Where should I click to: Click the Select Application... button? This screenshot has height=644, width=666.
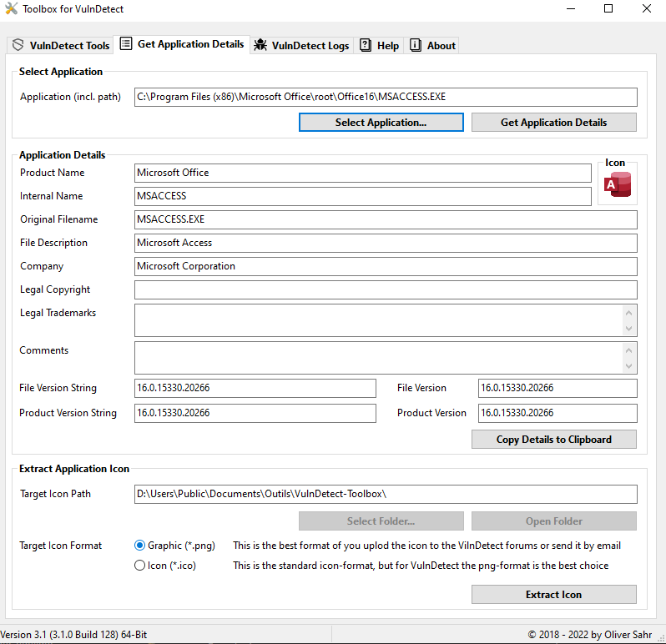pyautogui.click(x=381, y=123)
